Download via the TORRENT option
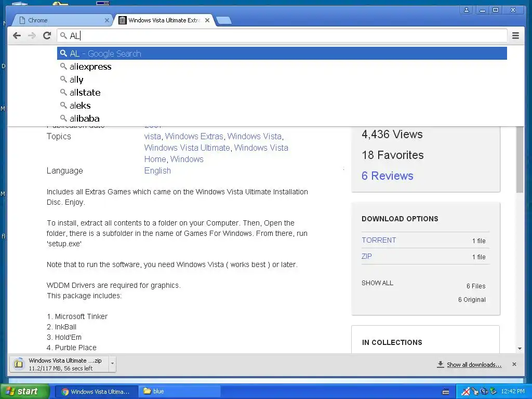Screen dimensions: 532x399 click(379, 240)
